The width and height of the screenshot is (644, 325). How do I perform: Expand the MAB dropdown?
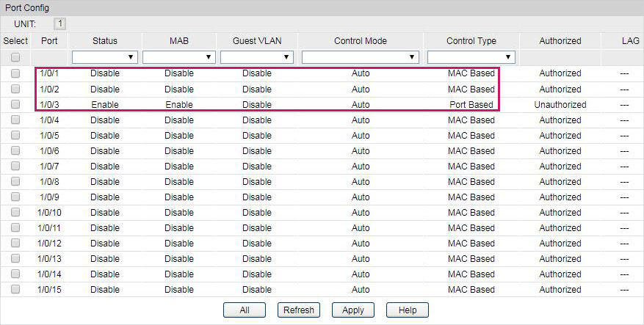point(178,57)
